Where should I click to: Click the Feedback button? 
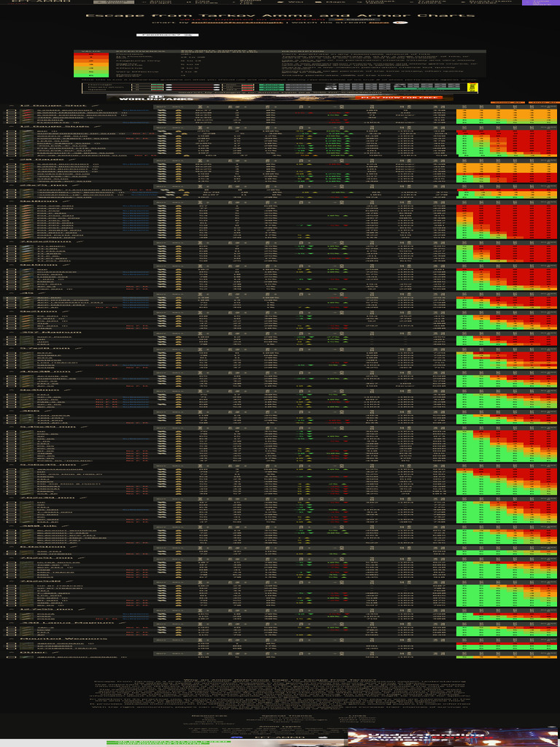click(x=167, y=35)
